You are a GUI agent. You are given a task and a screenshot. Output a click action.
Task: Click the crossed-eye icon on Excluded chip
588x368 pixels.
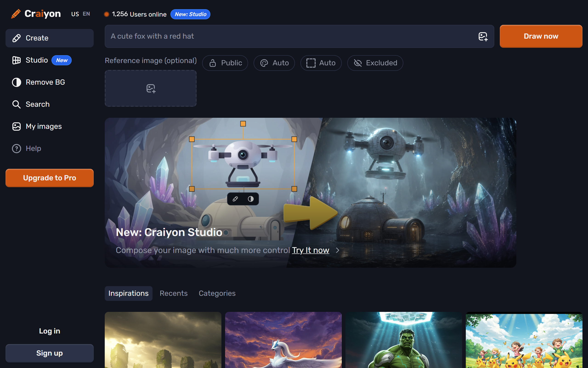pyautogui.click(x=358, y=63)
